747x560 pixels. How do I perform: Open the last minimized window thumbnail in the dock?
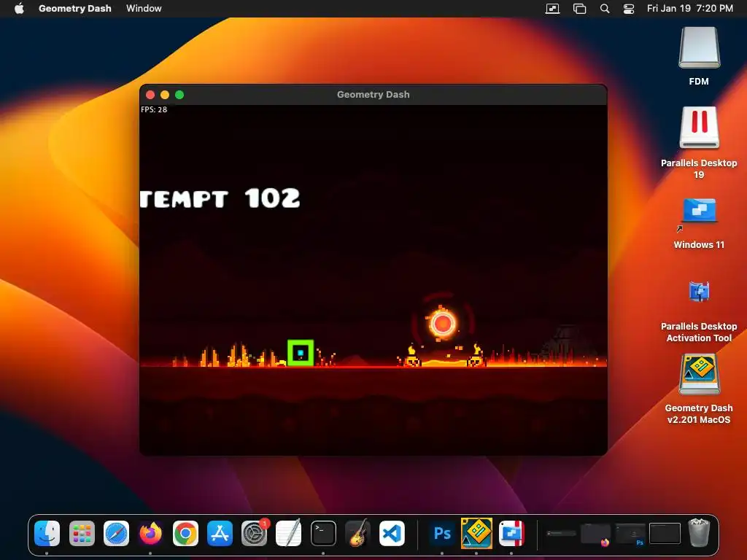[665, 533]
